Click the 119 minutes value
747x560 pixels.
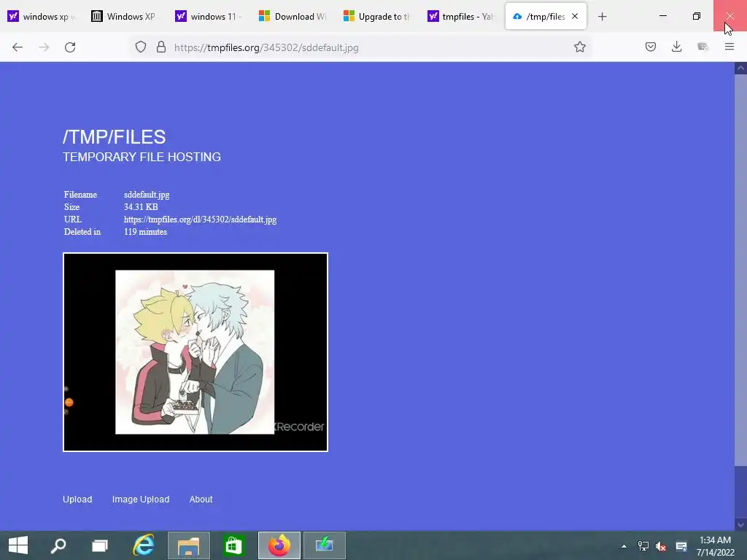[145, 232]
